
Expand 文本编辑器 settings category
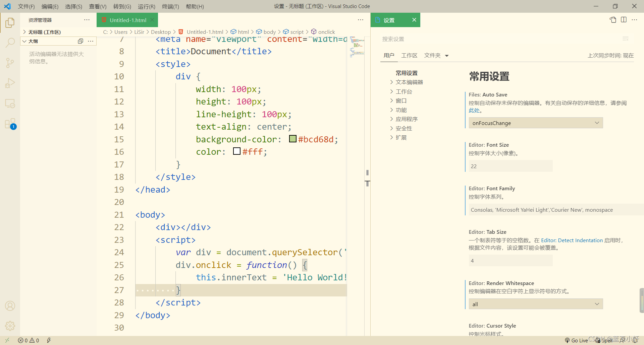click(409, 82)
